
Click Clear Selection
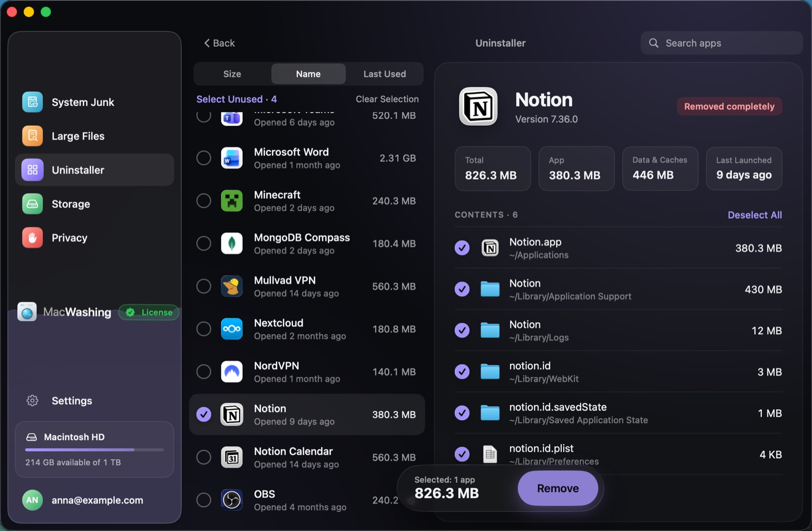coord(387,99)
